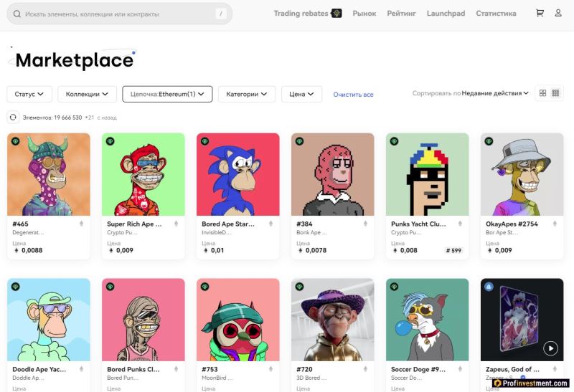Switch to large grid view
The image size is (574, 392).
[x=542, y=93]
